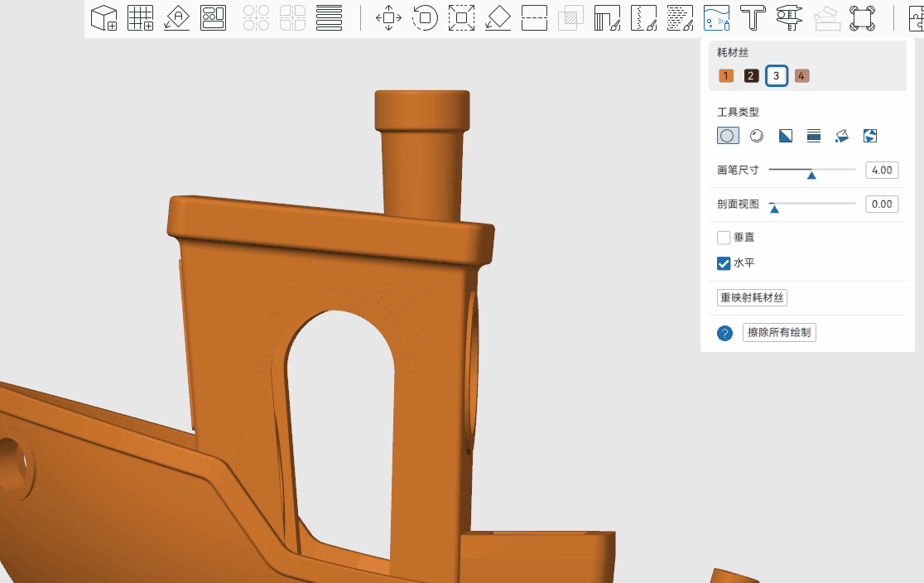
Task: Click the Auto orient icon
Action: 177,17
